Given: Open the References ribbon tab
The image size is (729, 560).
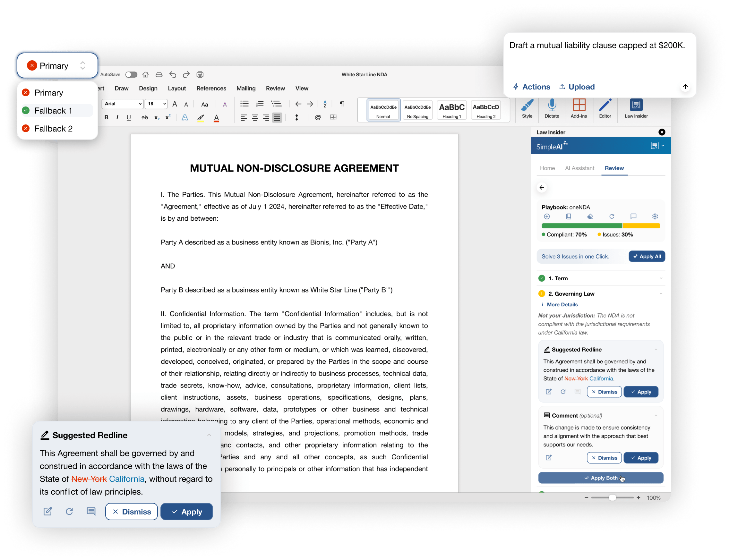Looking at the screenshot, I should 211,88.
